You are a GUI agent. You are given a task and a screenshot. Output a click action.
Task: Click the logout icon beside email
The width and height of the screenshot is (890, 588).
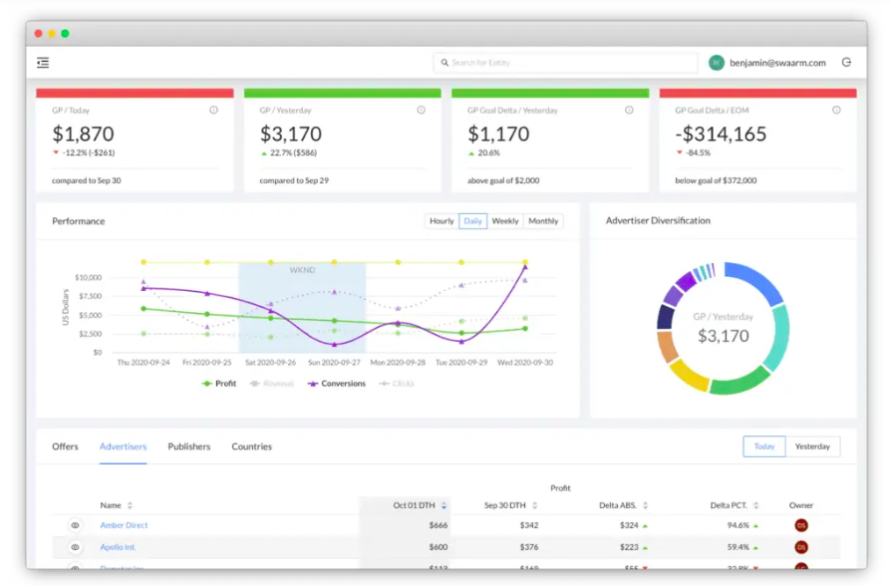pos(846,63)
